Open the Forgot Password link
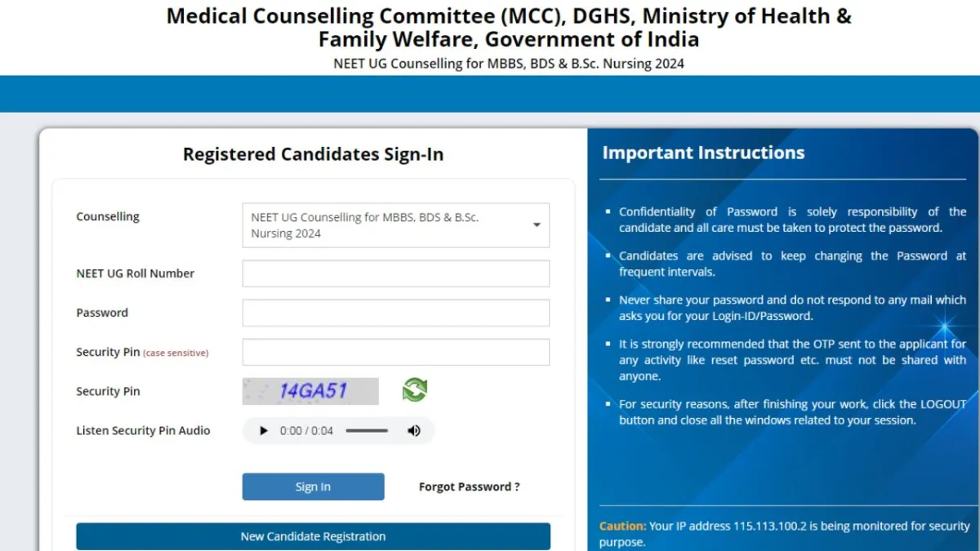 tap(469, 487)
